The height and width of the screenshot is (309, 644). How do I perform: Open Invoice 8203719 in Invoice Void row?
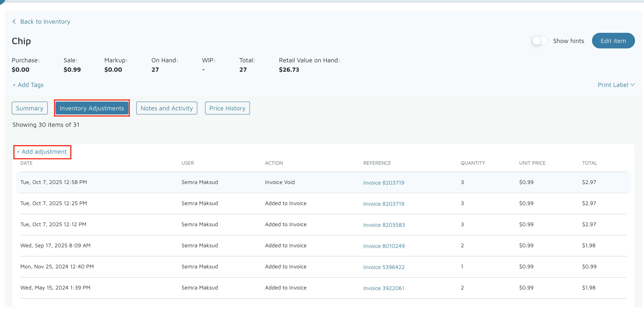pos(384,183)
